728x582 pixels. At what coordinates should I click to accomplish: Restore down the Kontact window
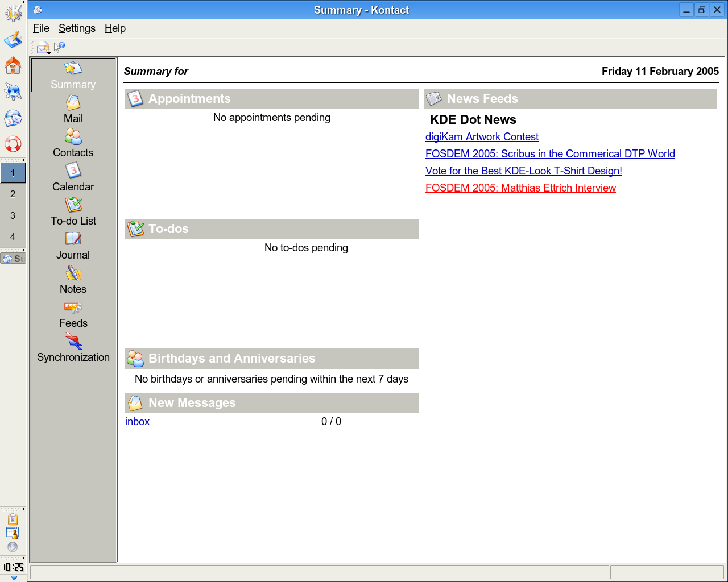(x=702, y=10)
